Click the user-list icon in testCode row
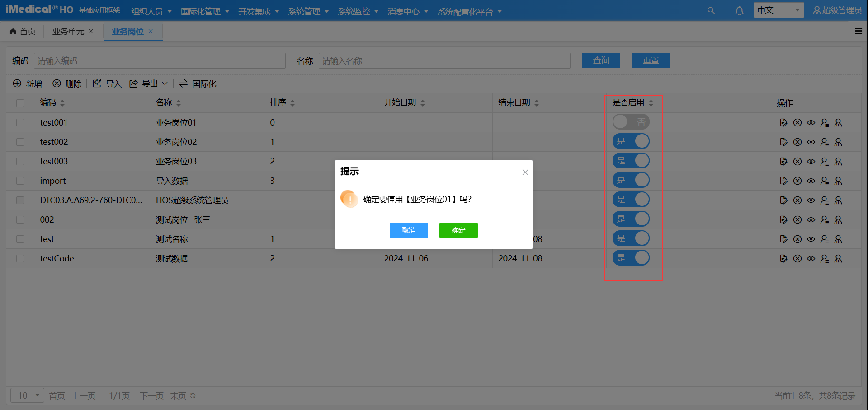The width and height of the screenshot is (868, 410). tap(825, 258)
